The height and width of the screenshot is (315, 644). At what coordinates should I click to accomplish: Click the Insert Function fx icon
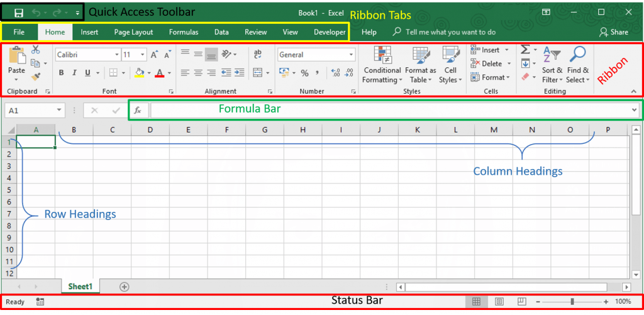tap(138, 110)
